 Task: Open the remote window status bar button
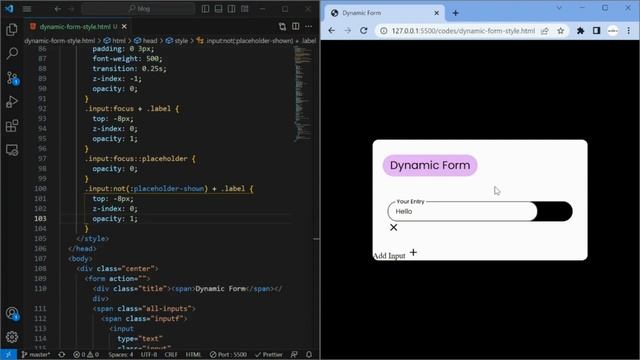8,355
